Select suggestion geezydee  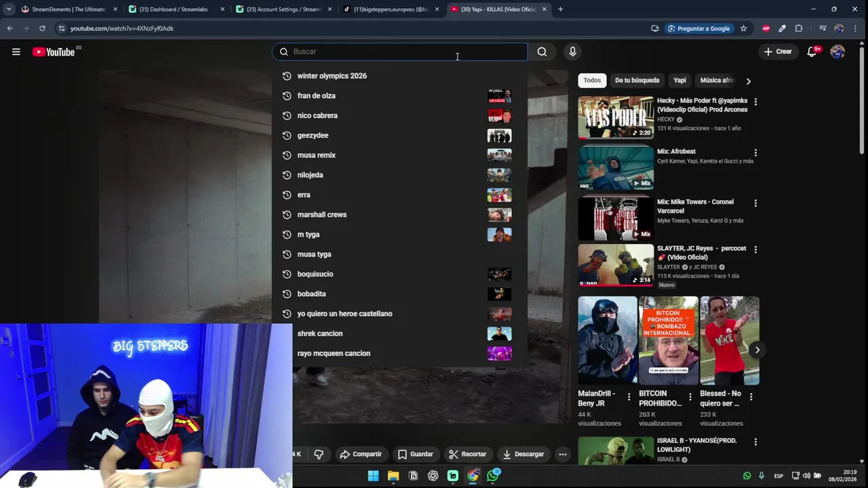399,136
